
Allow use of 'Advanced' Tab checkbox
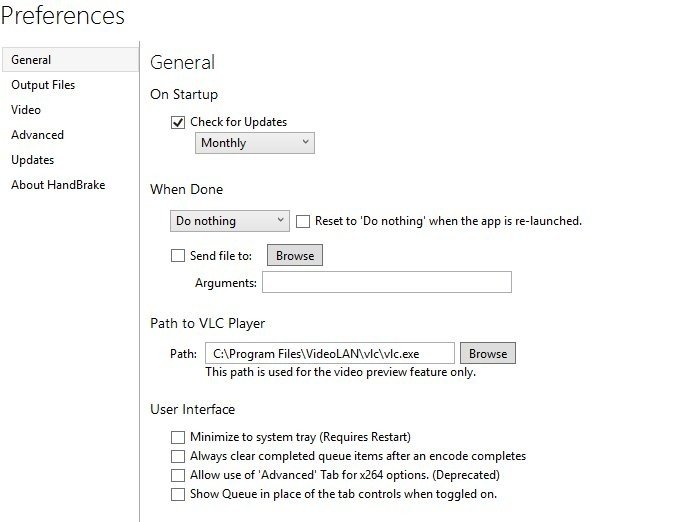click(x=178, y=475)
